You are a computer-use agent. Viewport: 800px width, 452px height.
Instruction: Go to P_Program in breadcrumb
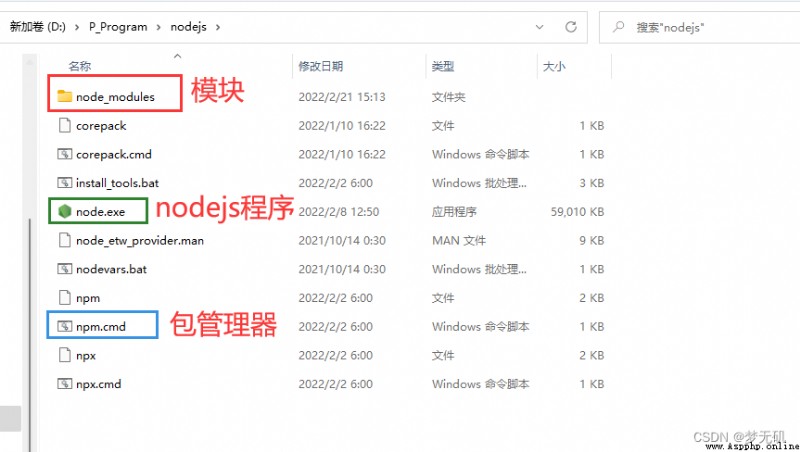click(x=118, y=27)
